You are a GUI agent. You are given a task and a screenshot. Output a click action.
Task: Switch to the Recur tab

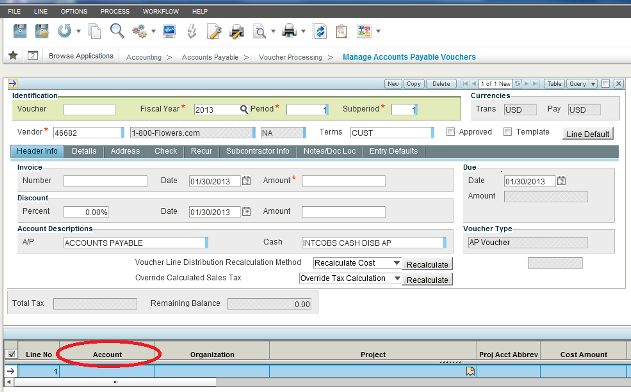[201, 151]
